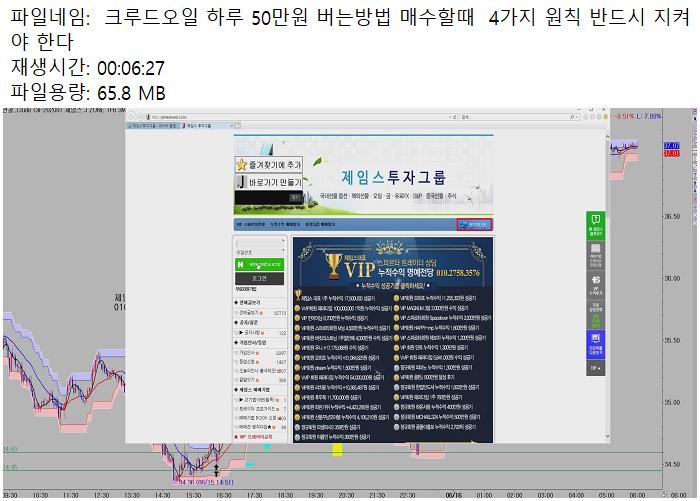The width and height of the screenshot is (700, 501).
Task: Click the 06/16 date on time axis
Action: tap(453, 495)
